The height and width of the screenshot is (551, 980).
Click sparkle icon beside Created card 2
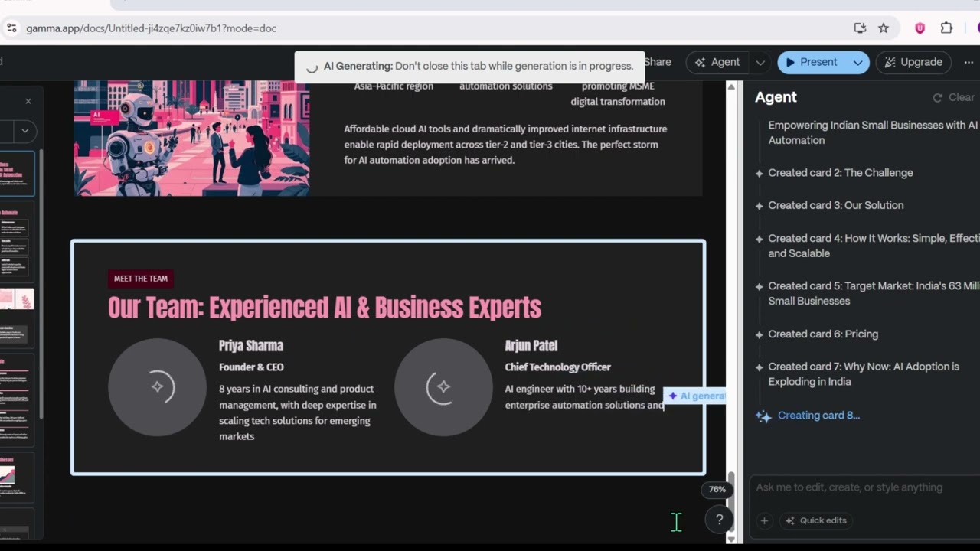click(x=759, y=174)
